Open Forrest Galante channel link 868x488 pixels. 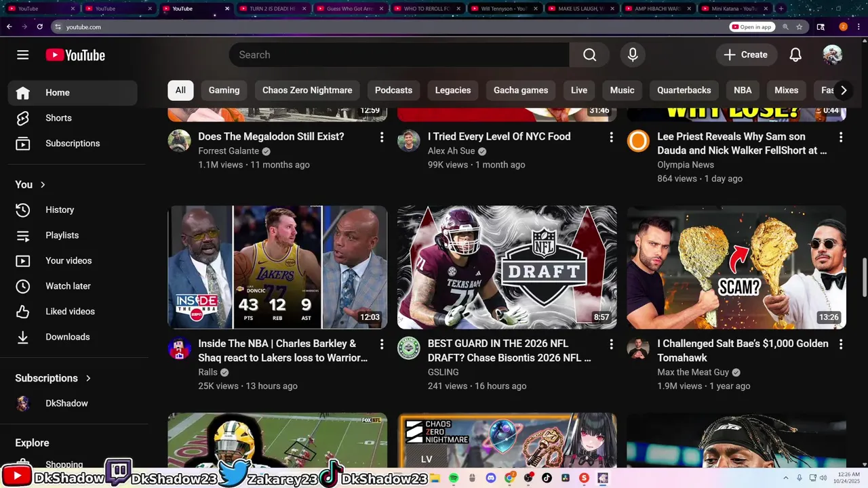coord(229,151)
